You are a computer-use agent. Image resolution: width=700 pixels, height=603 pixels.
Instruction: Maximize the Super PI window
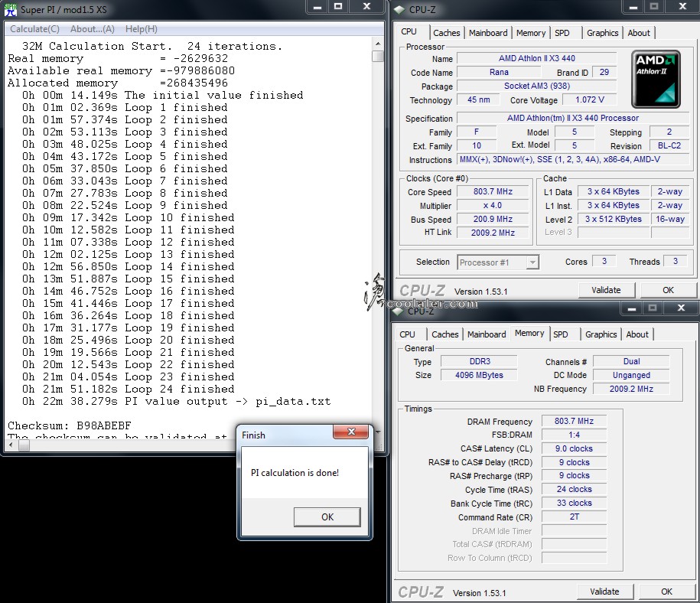[338, 7]
